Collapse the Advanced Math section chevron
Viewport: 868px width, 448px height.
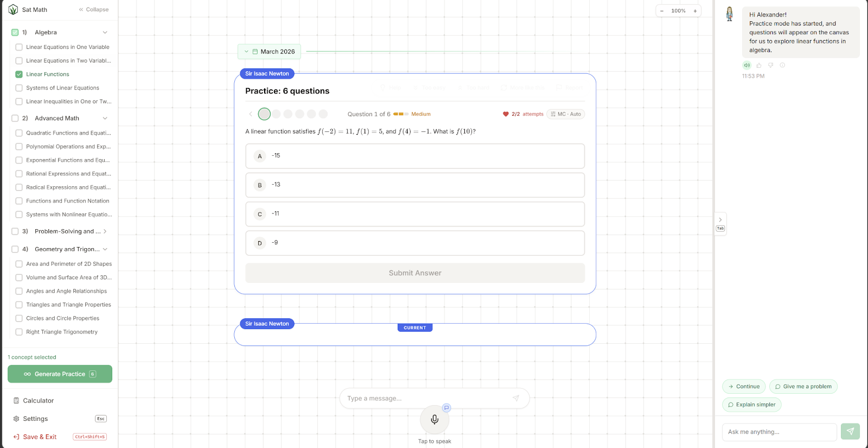105,118
